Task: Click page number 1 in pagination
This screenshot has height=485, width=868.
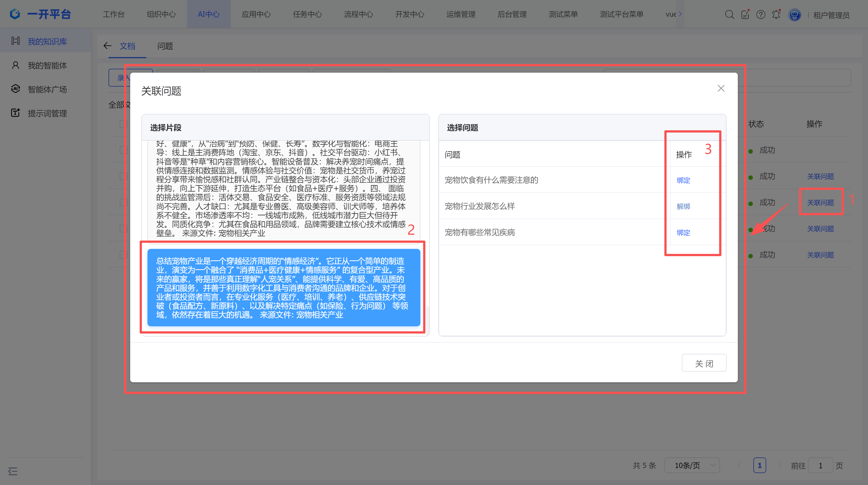Action: point(759,466)
